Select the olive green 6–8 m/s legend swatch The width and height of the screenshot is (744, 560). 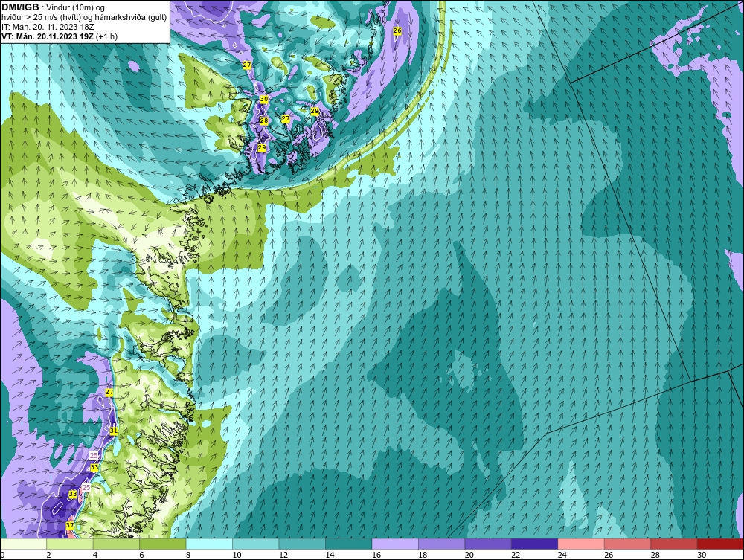click(x=163, y=544)
